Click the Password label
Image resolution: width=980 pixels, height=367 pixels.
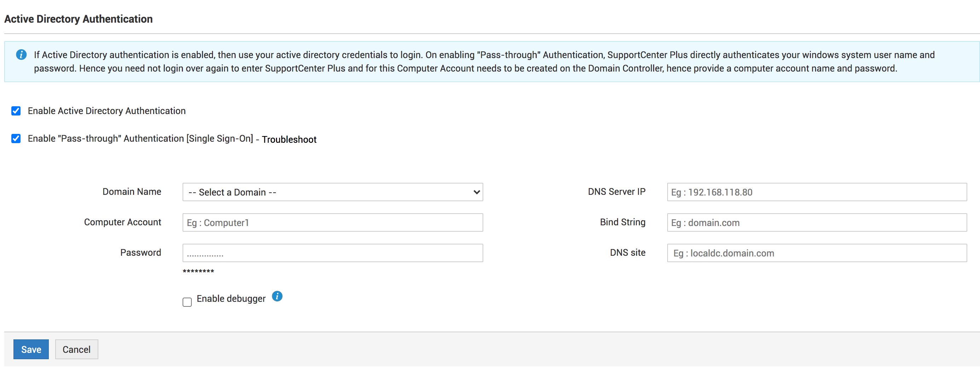[x=141, y=253]
